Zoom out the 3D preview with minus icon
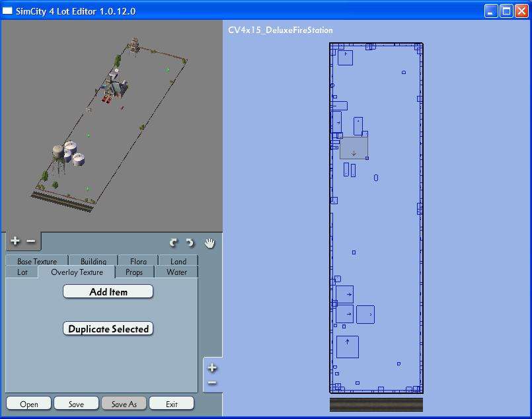This screenshot has width=532, height=419. 31,241
